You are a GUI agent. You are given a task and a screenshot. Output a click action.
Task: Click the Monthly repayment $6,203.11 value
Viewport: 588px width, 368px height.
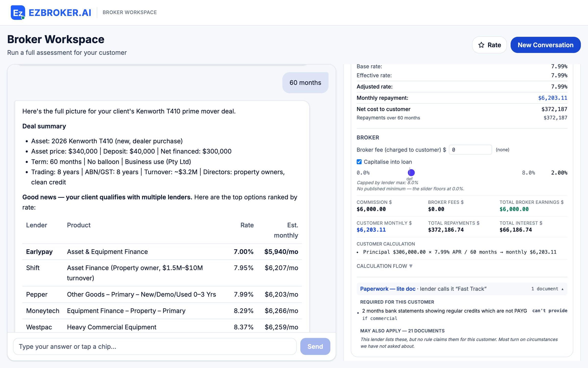pyautogui.click(x=552, y=98)
